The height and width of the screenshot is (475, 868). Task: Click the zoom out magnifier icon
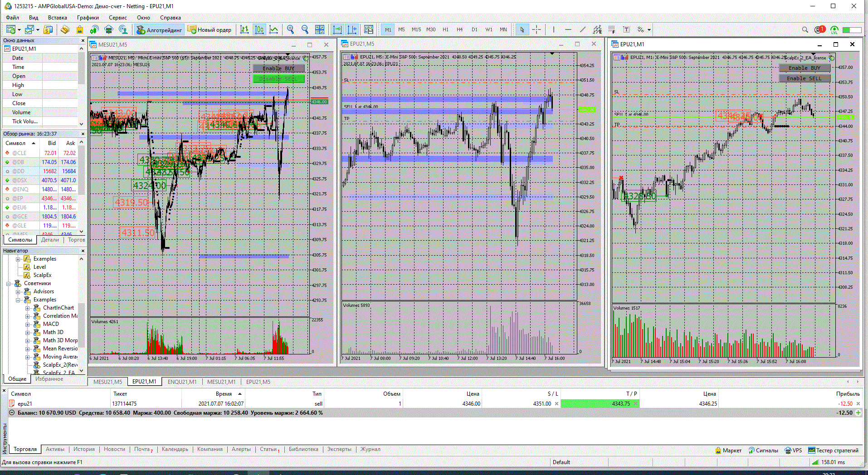tap(305, 30)
